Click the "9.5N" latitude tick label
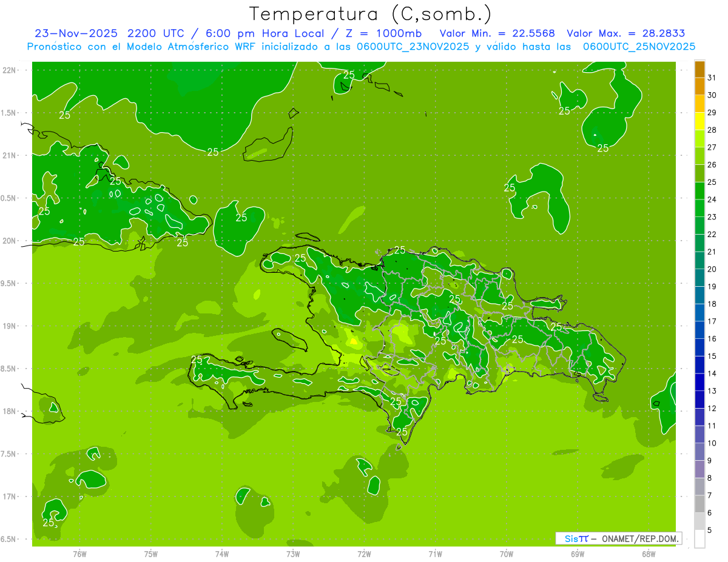This screenshot has width=728, height=562. 9,283
